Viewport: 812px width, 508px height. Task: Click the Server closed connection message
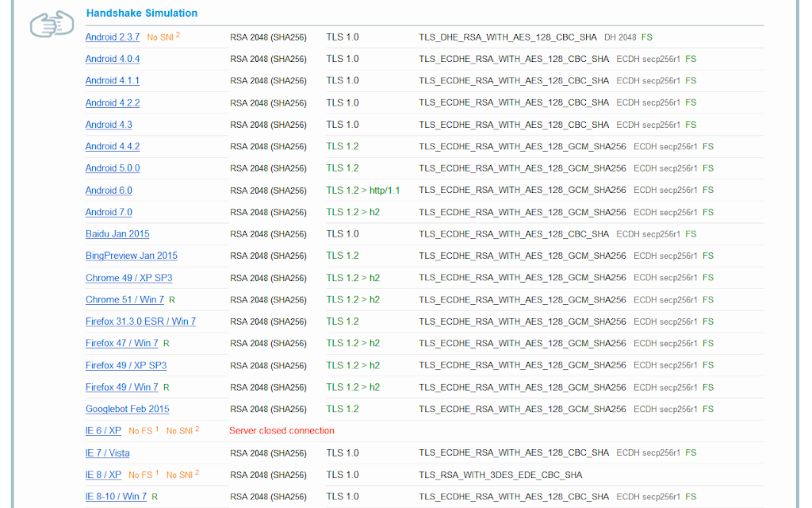pyautogui.click(x=282, y=431)
